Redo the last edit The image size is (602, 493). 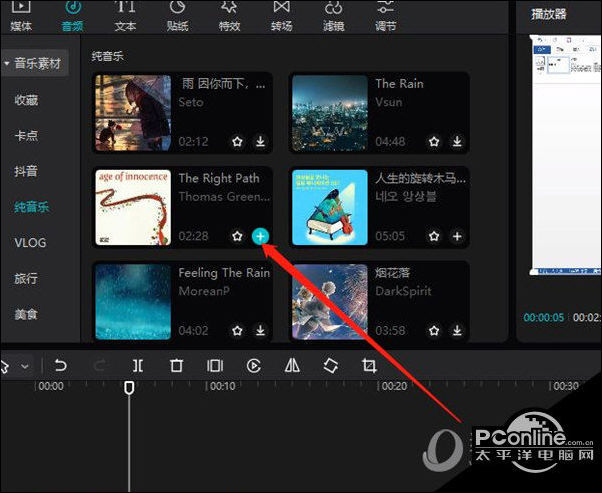coord(99,366)
